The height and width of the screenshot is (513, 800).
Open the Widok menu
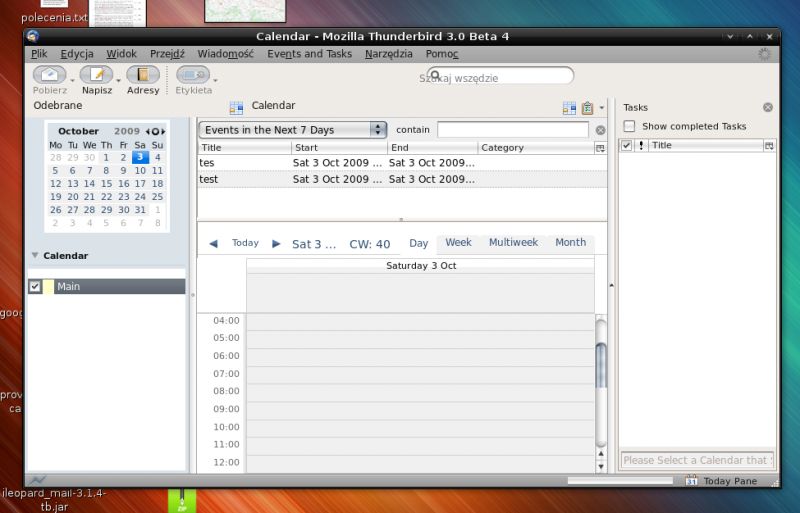[121, 54]
